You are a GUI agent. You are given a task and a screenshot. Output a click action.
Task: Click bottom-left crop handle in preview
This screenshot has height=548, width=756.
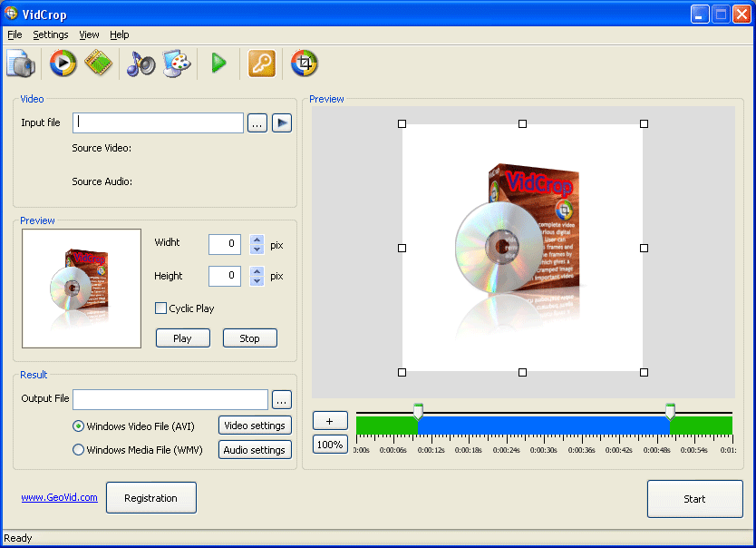[402, 372]
